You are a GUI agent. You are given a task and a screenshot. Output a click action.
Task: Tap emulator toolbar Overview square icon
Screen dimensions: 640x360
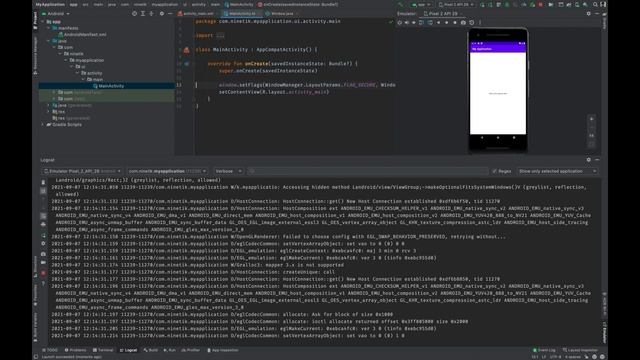coord(455,23)
